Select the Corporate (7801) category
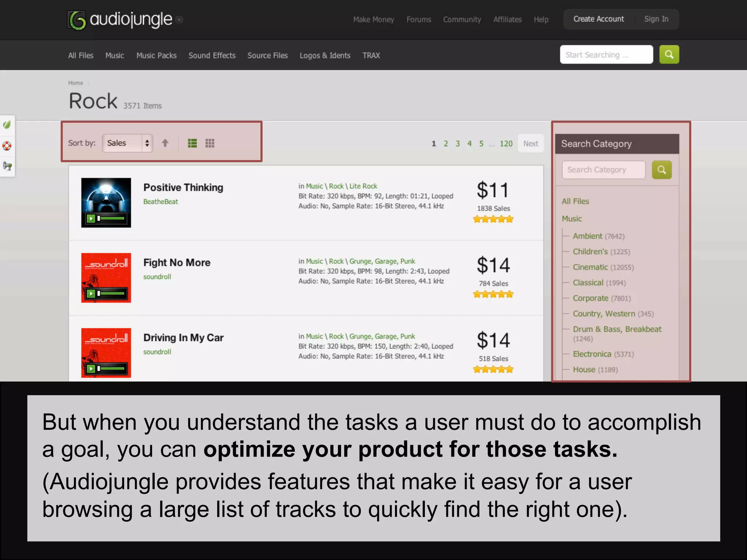747x560 pixels. pyautogui.click(x=602, y=298)
